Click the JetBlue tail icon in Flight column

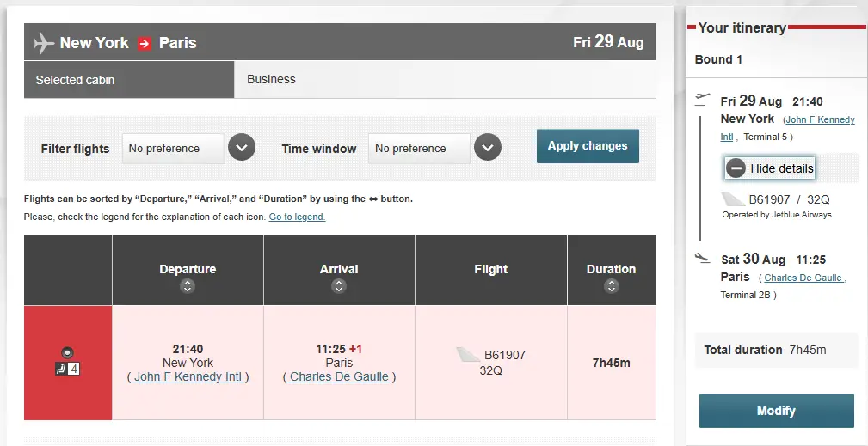click(x=469, y=354)
